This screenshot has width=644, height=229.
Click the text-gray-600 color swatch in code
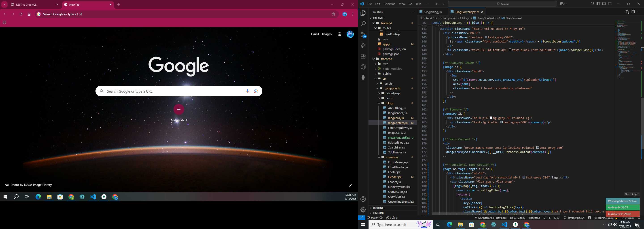502,122
